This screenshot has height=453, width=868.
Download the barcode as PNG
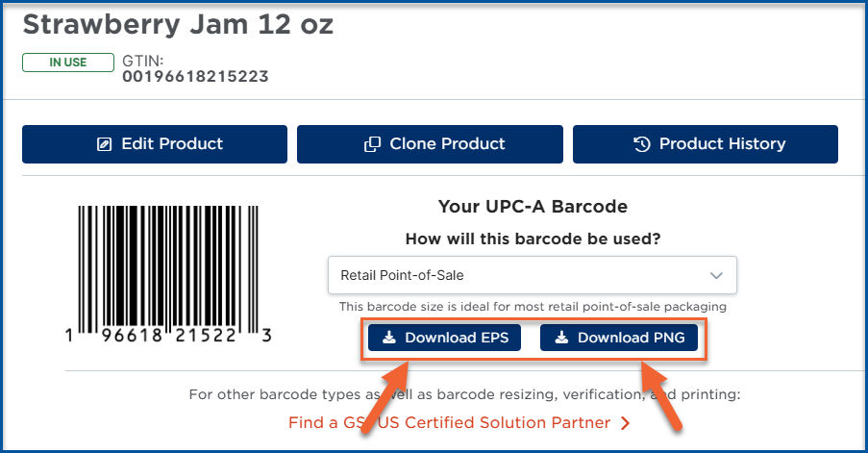619,338
